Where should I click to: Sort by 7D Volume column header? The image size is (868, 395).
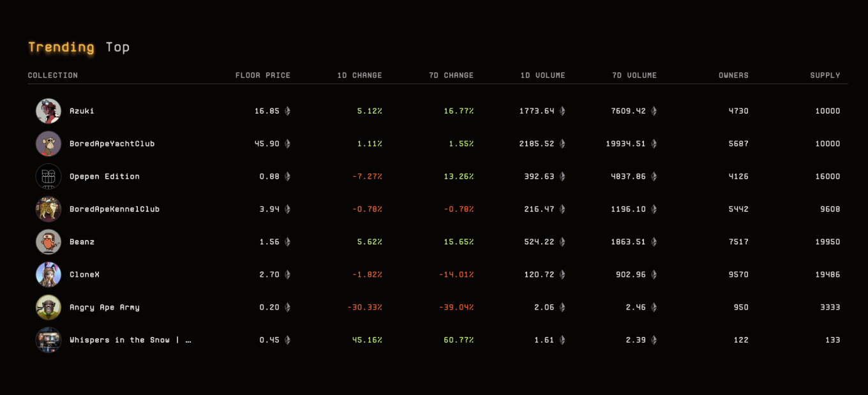coord(634,75)
